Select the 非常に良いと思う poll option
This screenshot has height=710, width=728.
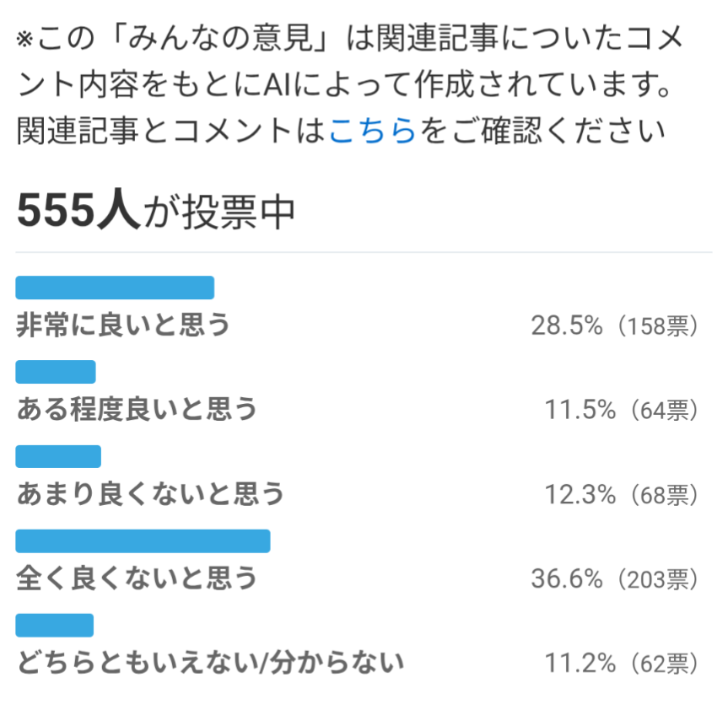123,325
